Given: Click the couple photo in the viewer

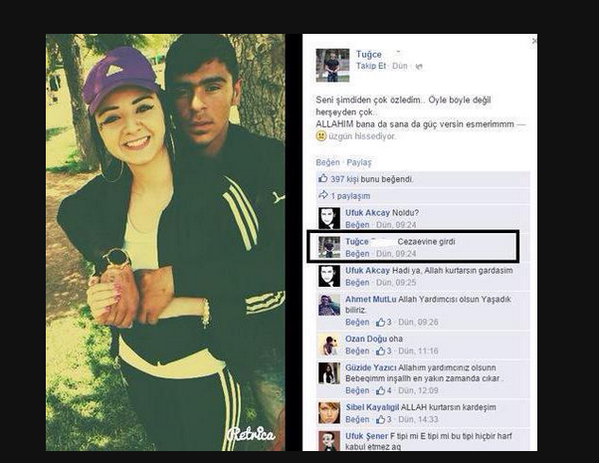Looking at the screenshot, I should pyautogui.click(x=165, y=242).
